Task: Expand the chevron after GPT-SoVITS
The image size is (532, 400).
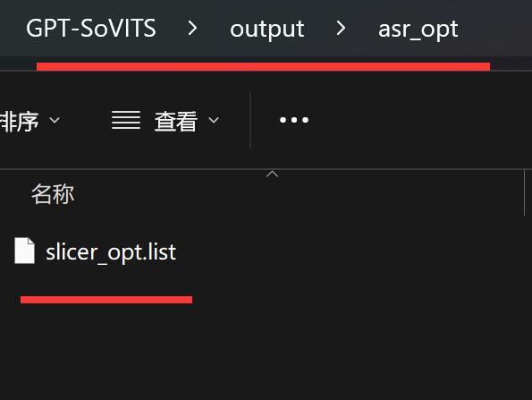Action: (192, 28)
